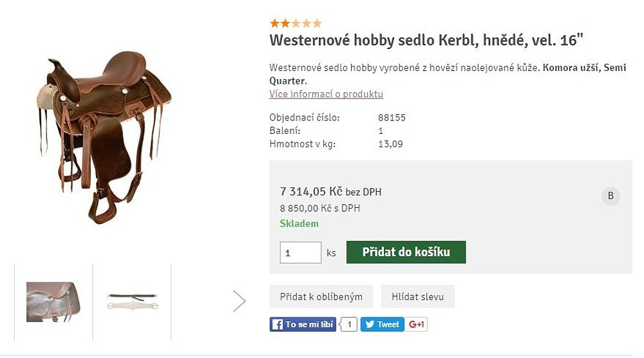Select the saddle close-up thumbnail
Screen dimensions: 644x358
[x=53, y=301]
